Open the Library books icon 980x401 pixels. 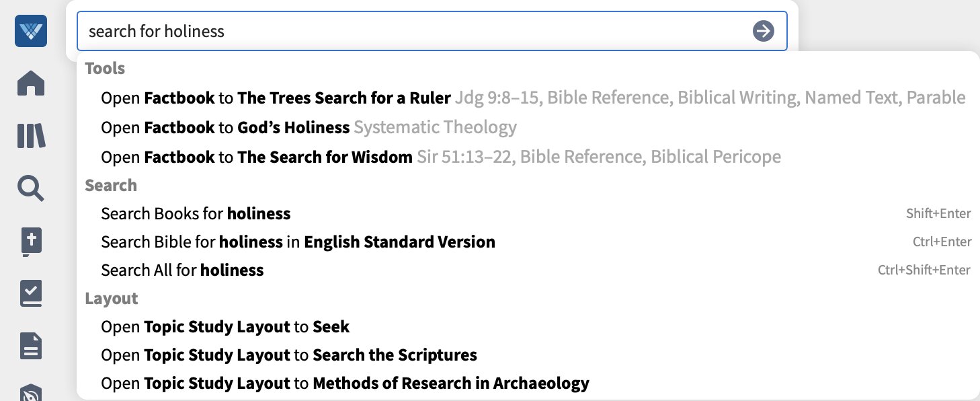tap(31, 136)
